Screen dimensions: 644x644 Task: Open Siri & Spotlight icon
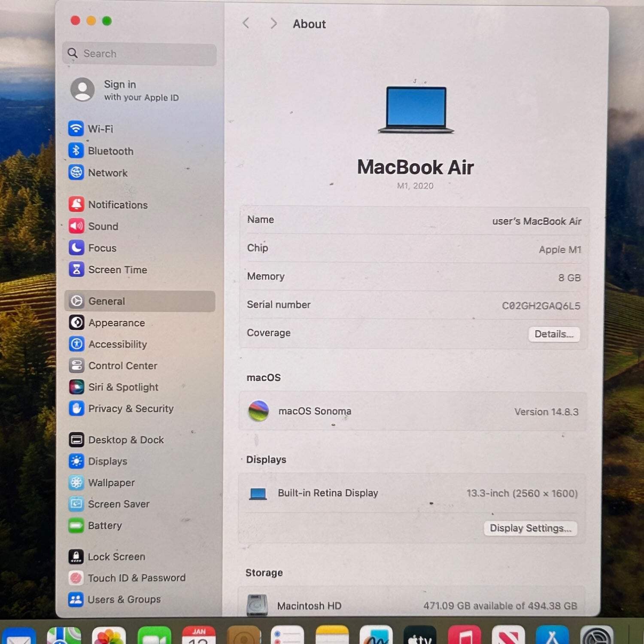(x=77, y=387)
